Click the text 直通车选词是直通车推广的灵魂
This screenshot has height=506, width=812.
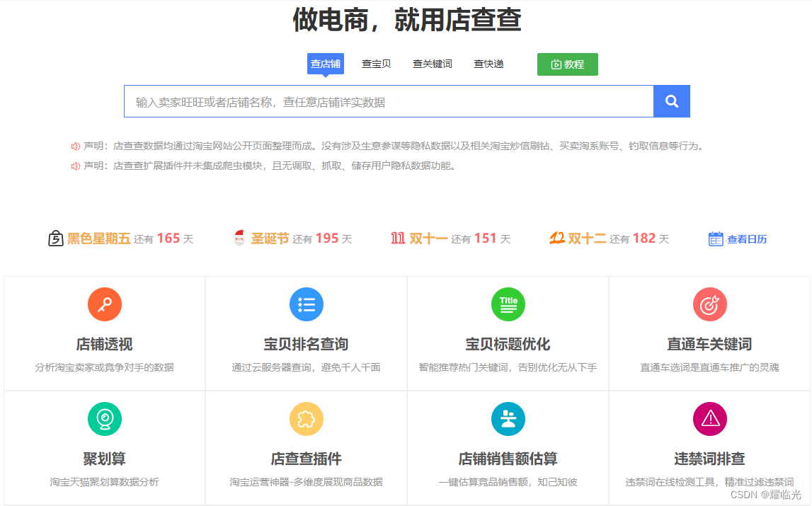pyautogui.click(x=709, y=367)
